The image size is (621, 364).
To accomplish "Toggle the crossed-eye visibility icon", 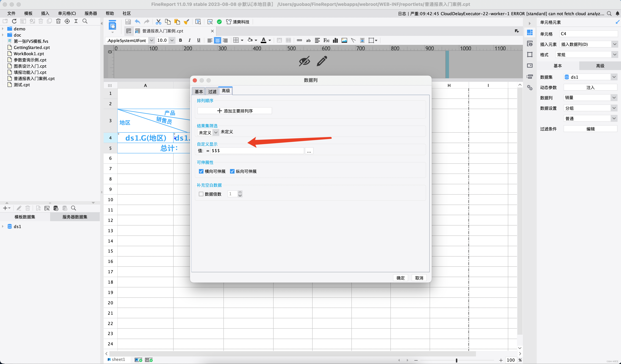I will pos(304,61).
